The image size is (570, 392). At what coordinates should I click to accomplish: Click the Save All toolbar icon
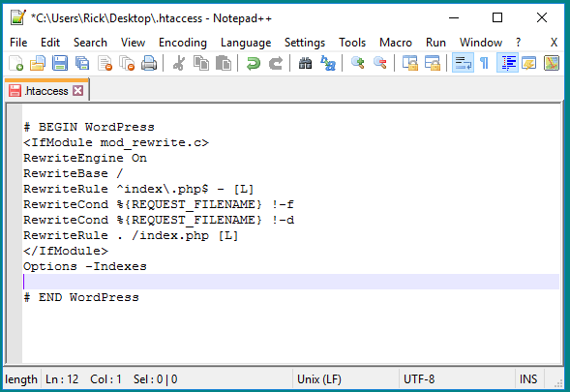pos(82,63)
